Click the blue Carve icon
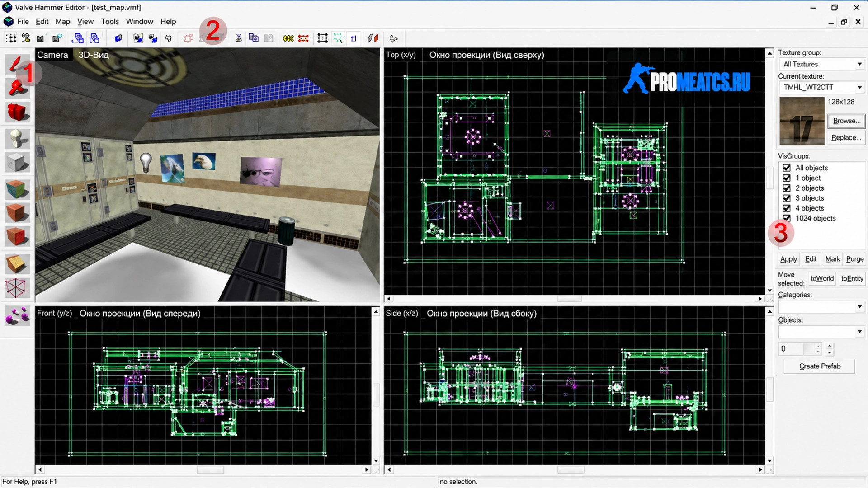Viewport: 868px width, 488px height. [118, 38]
